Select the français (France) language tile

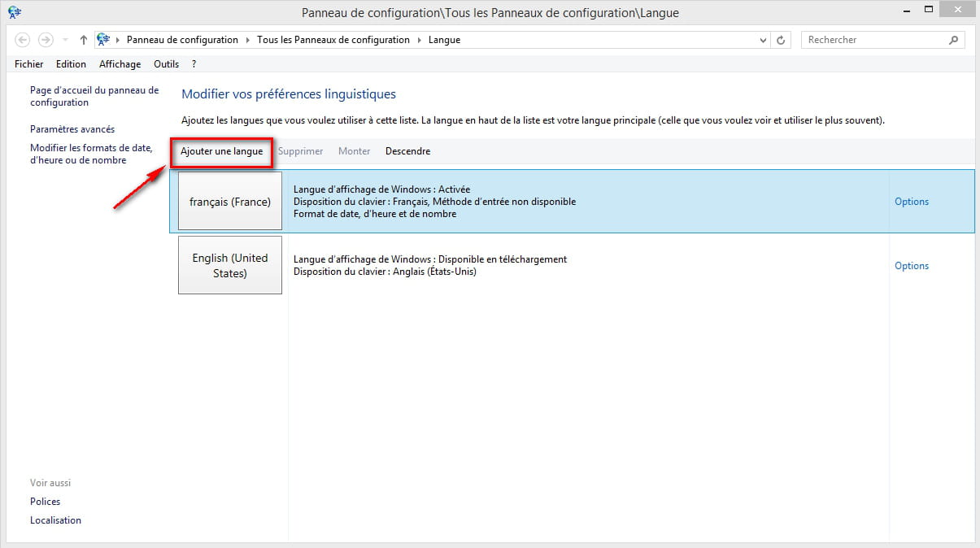[x=230, y=202]
